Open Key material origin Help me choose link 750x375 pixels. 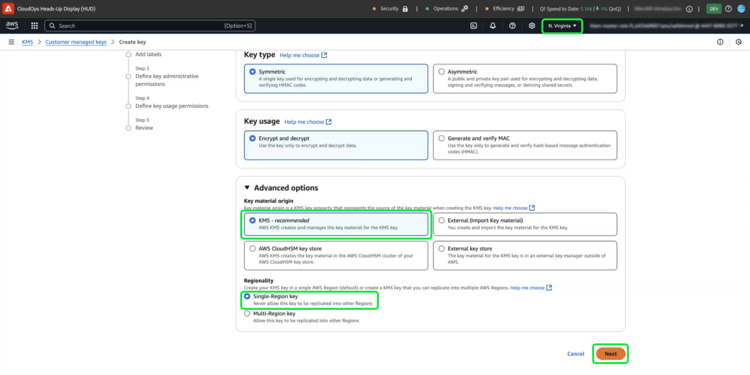click(x=514, y=208)
